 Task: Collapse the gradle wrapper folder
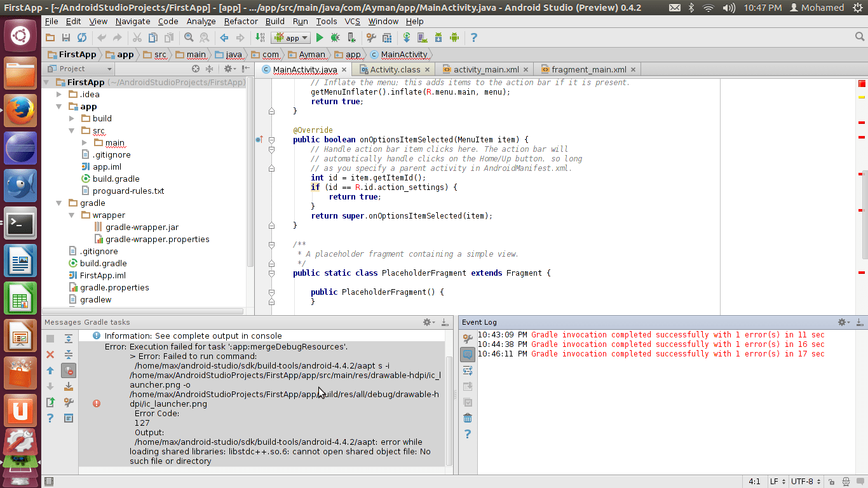click(70, 215)
